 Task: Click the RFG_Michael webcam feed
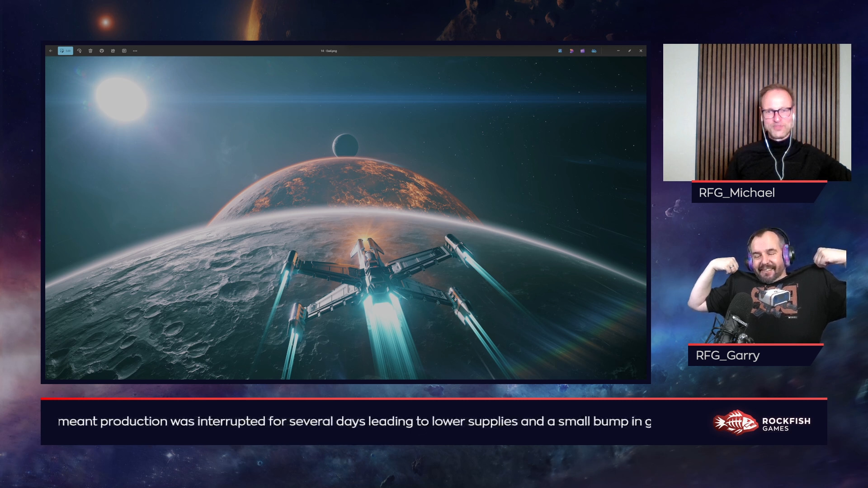coord(757,113)
